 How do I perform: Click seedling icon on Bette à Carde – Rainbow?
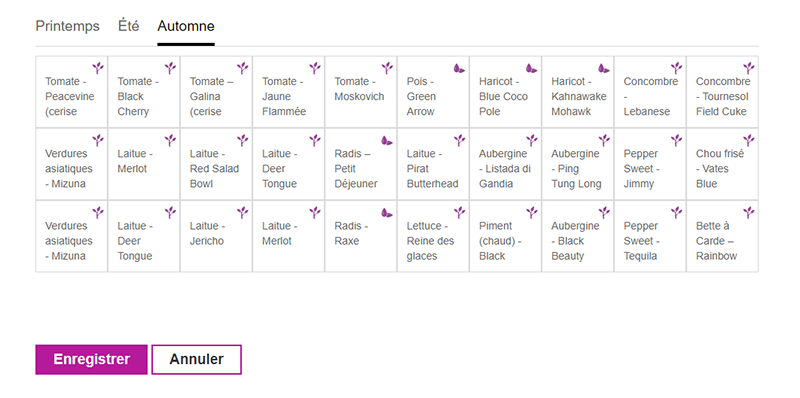tap(748, 212)
